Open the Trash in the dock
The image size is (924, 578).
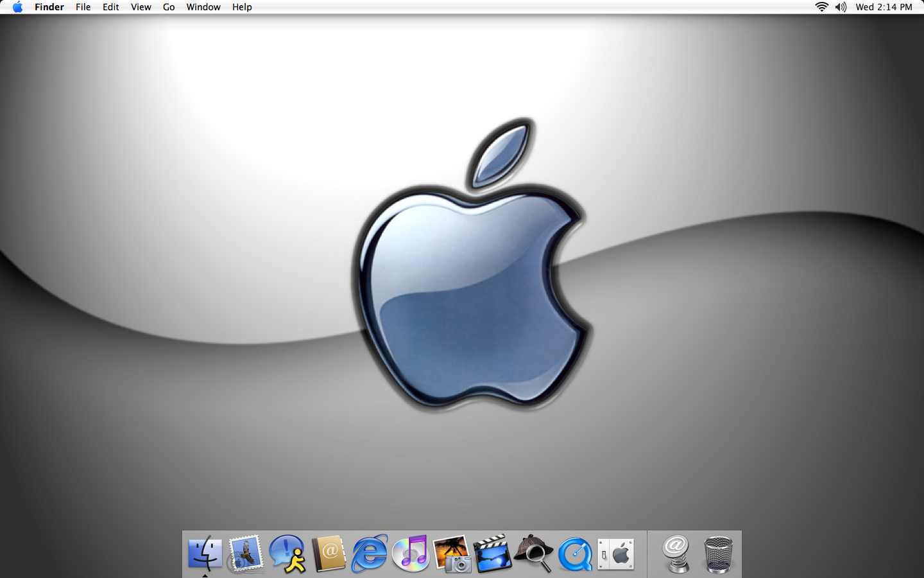pyautogui.click(x=718, y=554)
